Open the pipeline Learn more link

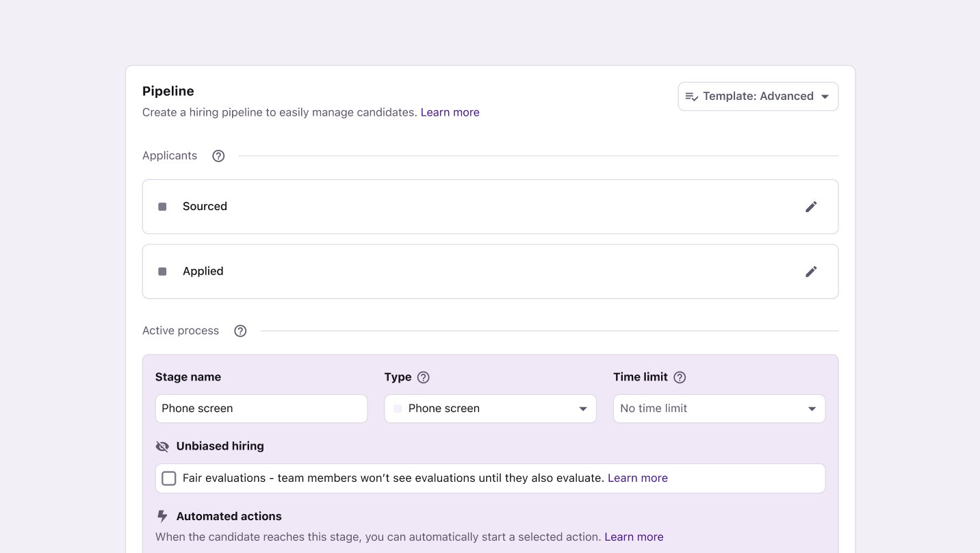[x=450, y=112]
